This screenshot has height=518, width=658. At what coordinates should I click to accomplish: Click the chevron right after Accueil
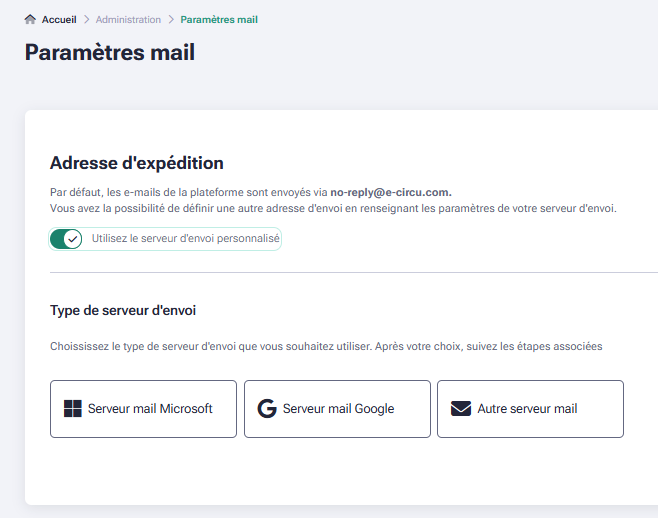pos(86,19)
